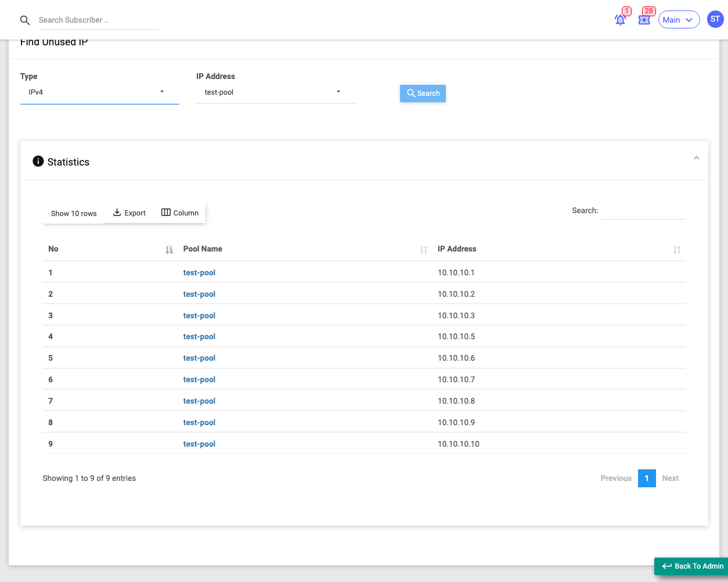
Task: Select IP address 10.10.10.7 cell
Action: point(456,379)
